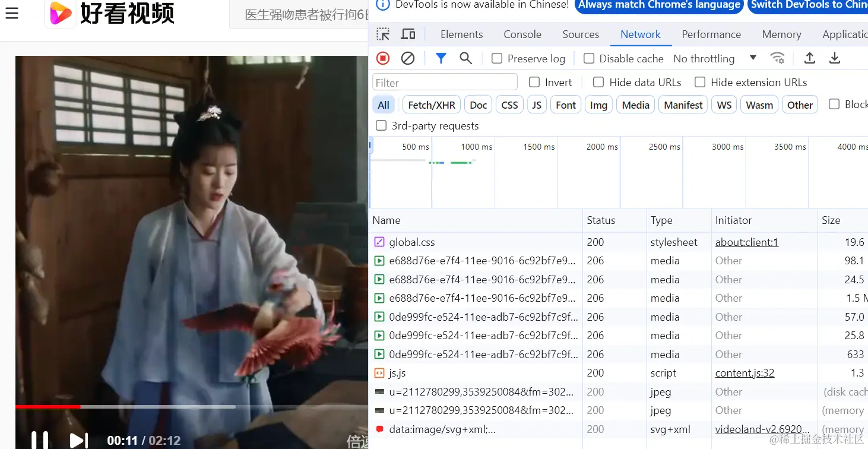Screen dimensions: 868x449
Task: Filter requests by Font
Action: click(x=566, y=105)
